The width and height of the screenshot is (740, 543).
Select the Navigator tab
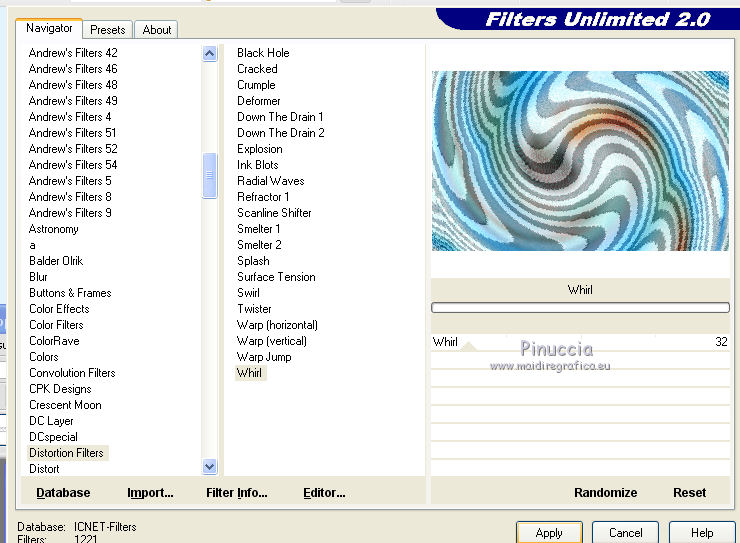click(49, 28)
